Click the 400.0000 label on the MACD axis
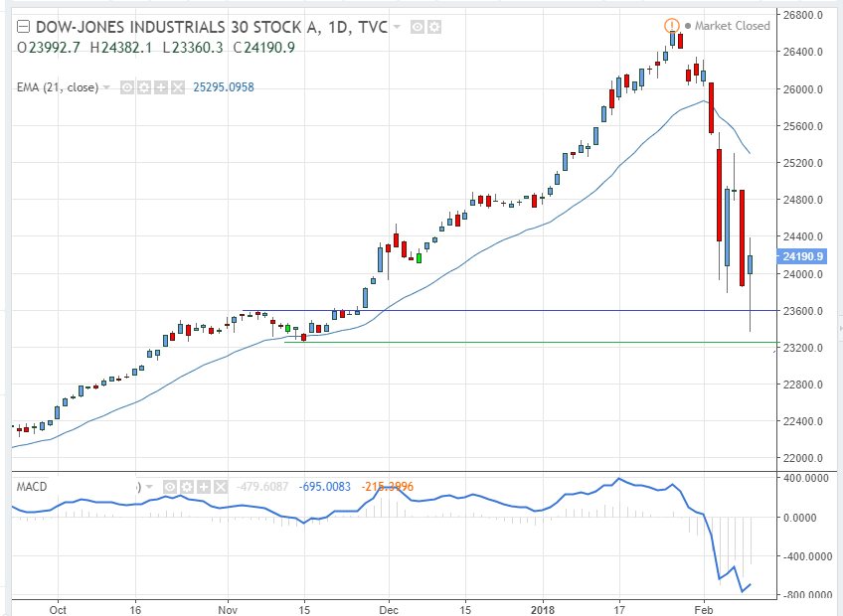The image size is (843, 616). pyautogui.click(x=808, y=479)
